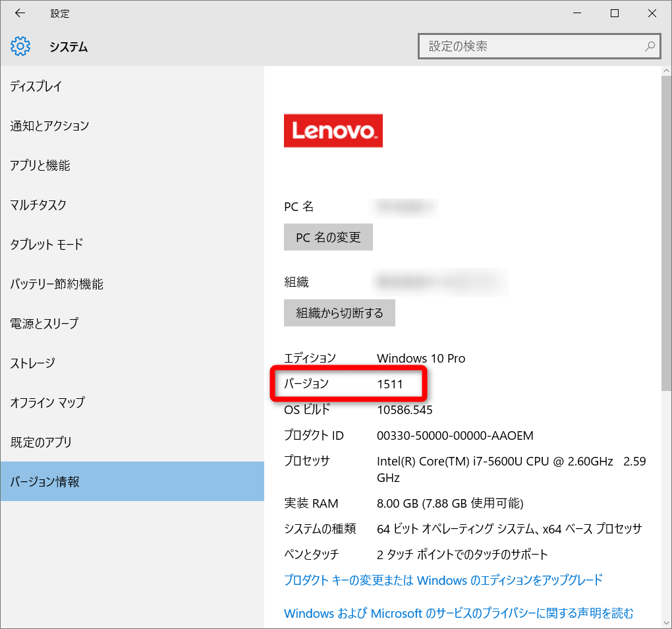Click the vertical scrollbar on right

666,231
